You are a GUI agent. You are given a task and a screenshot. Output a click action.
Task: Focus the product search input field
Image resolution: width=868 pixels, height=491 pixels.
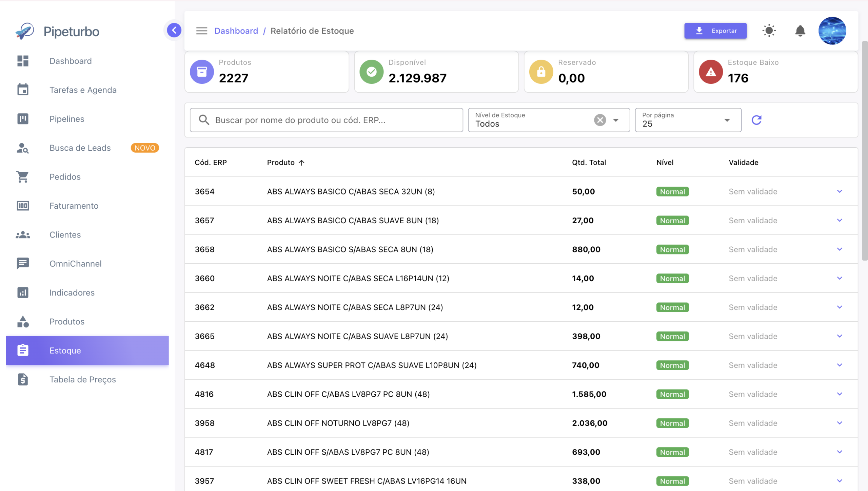click(x=326, y=120)
